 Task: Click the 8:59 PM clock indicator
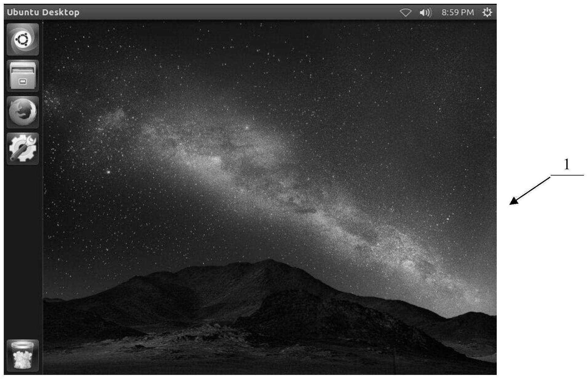click(x=457, y=13)
